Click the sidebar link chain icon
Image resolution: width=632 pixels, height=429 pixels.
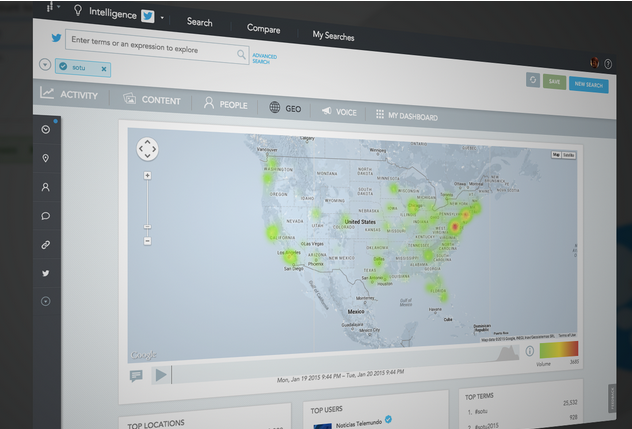[x=46, y=244]
